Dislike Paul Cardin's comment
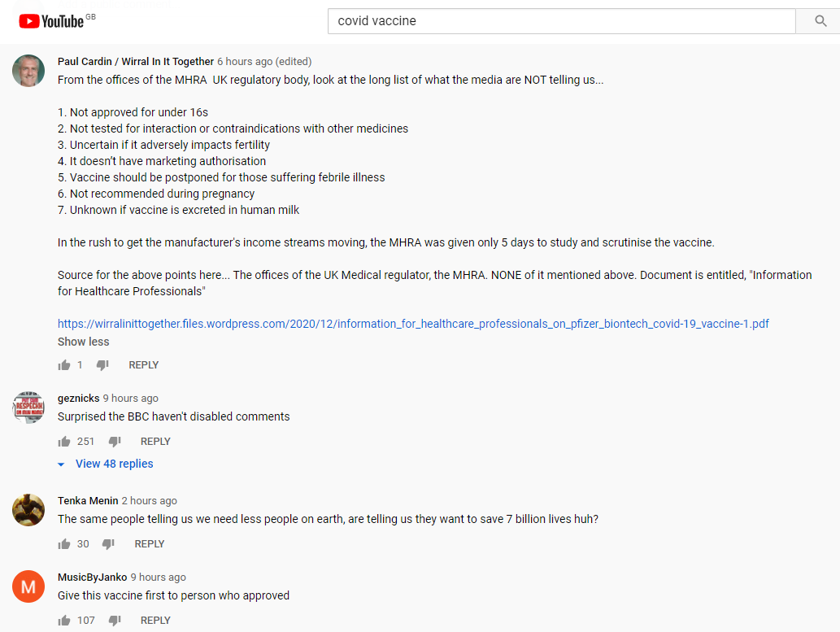Viewport: 840px width, 632px height. point(102,365)
